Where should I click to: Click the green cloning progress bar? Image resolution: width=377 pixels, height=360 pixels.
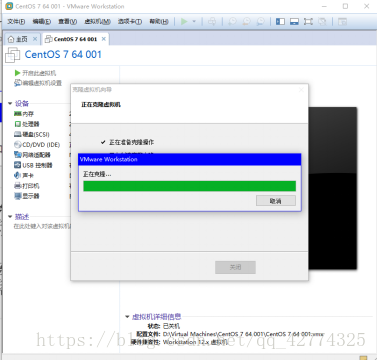[x=189, y=186]
